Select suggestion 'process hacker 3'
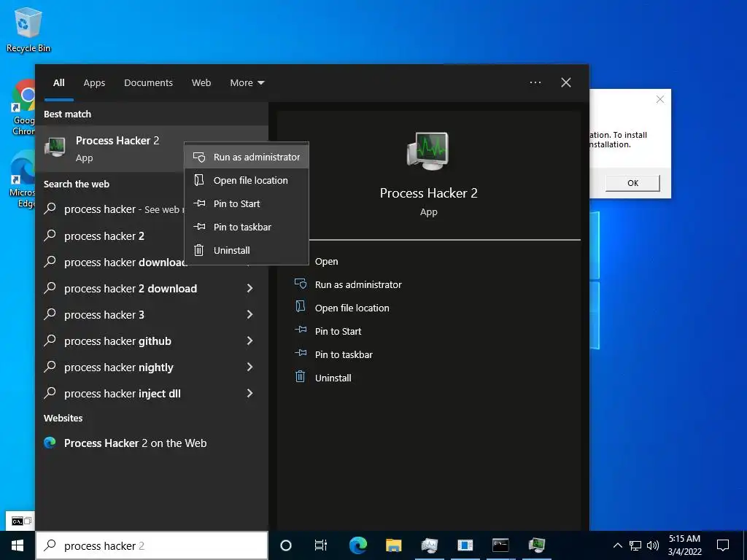 point(104,315)
